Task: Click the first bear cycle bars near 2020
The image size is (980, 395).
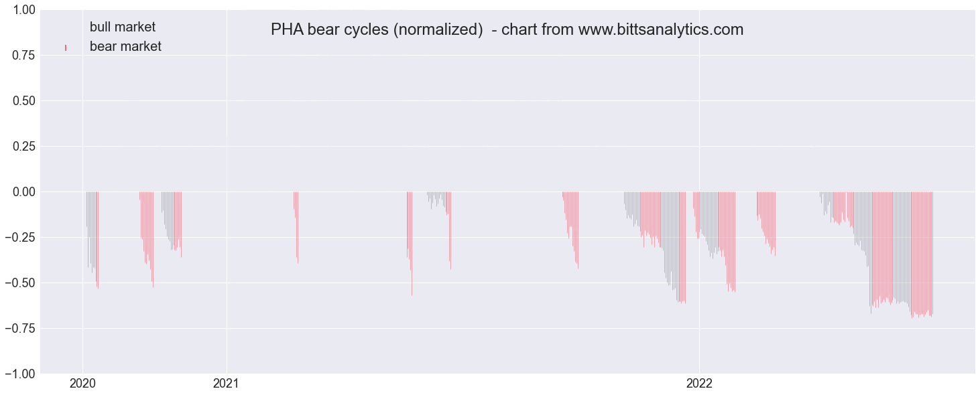Action: 93,240
